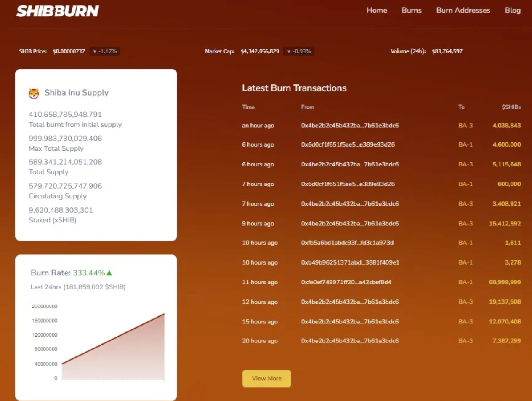Click BA-3 in the 20 hours ago row

coord(465,341)
